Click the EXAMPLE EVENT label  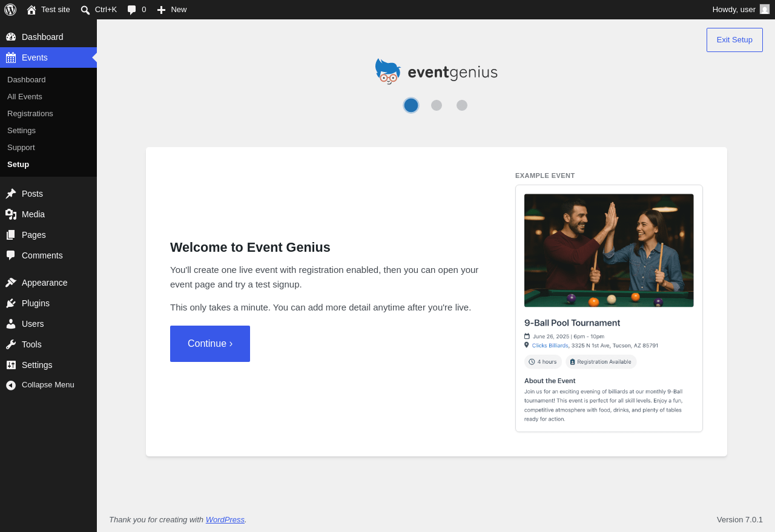point(545,176)
